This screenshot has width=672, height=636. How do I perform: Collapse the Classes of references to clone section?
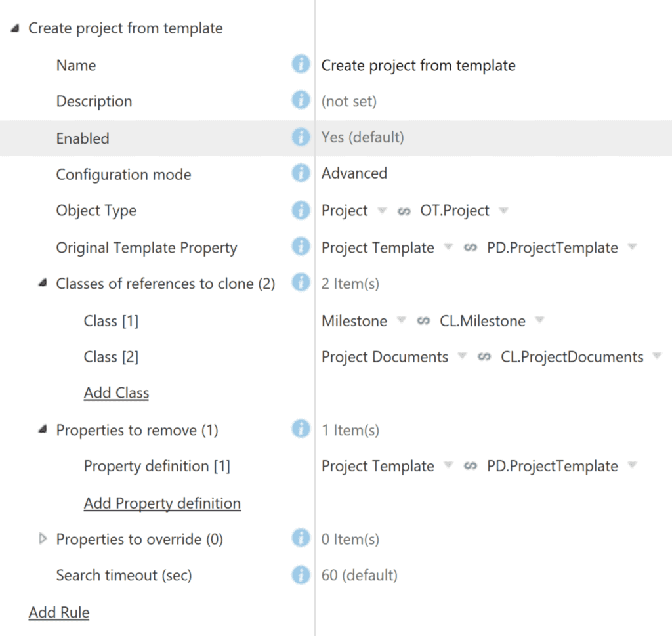point(43,283)
